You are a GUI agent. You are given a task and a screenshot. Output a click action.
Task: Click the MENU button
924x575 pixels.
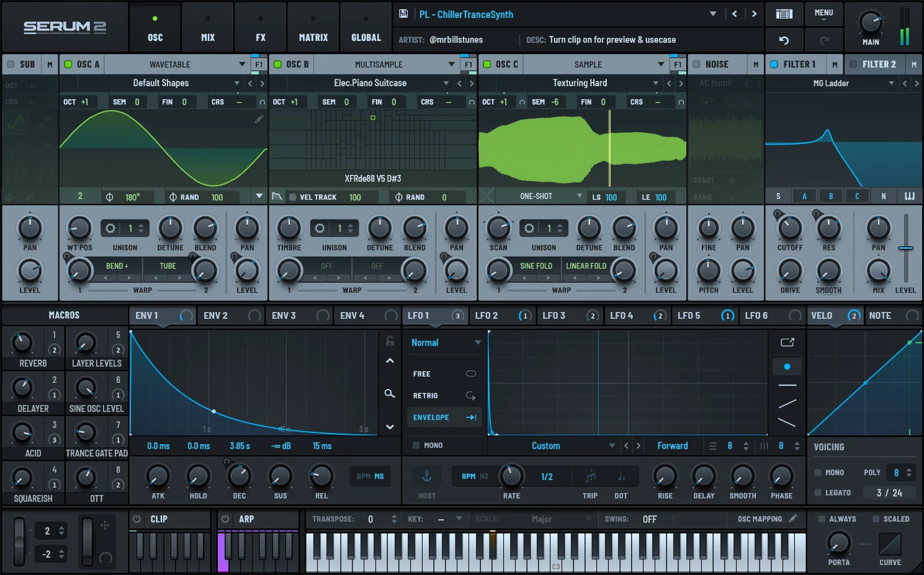[x=823, y=14]
